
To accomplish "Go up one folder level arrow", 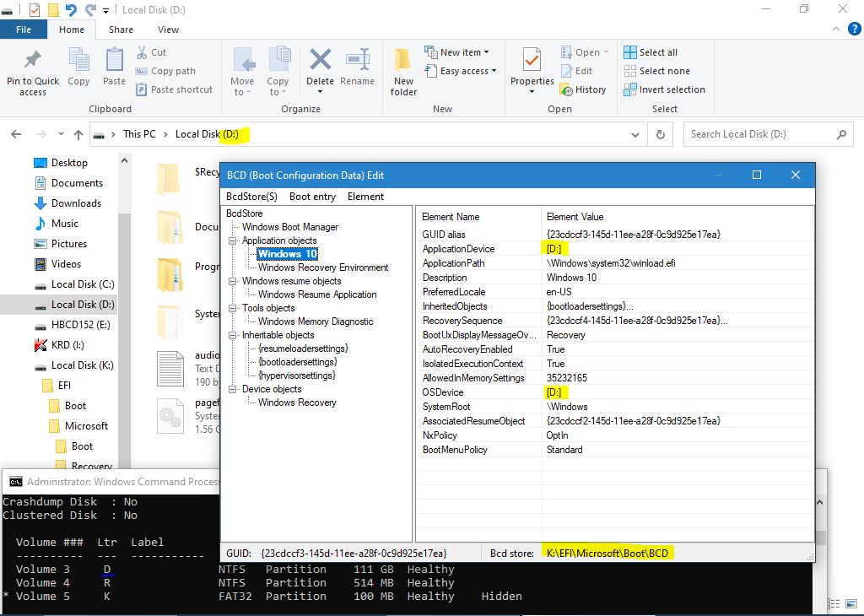I will click(x=78, y=134).
